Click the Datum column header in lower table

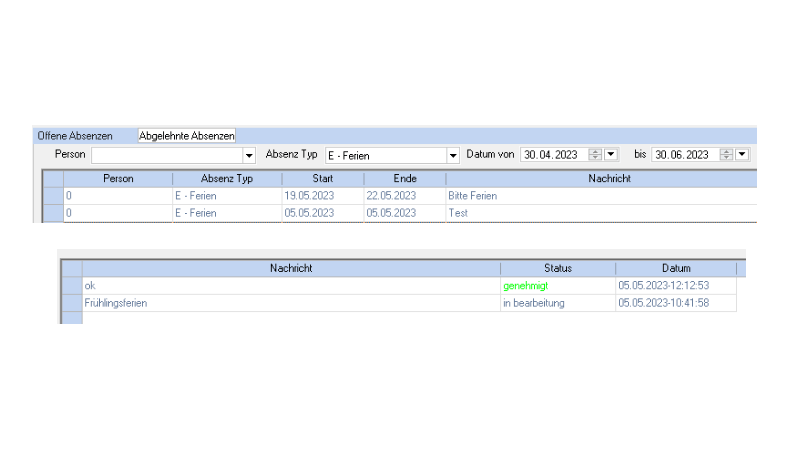[x=676, y=268]
